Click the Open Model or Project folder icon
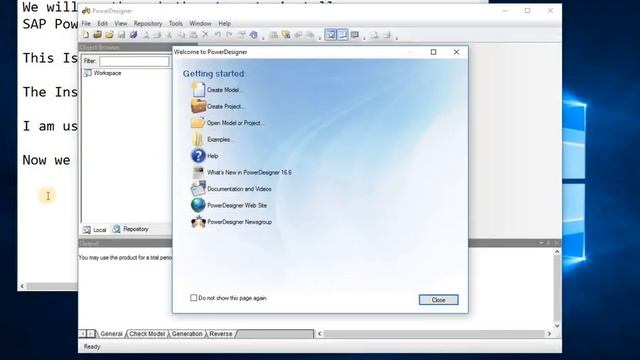Viewport: 640px width, 360px height. pyautogui.click(x=198, y=123)
